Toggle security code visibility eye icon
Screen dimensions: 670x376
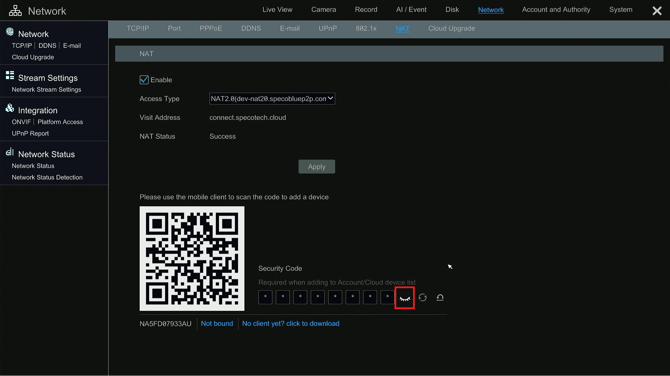point(405,298)
